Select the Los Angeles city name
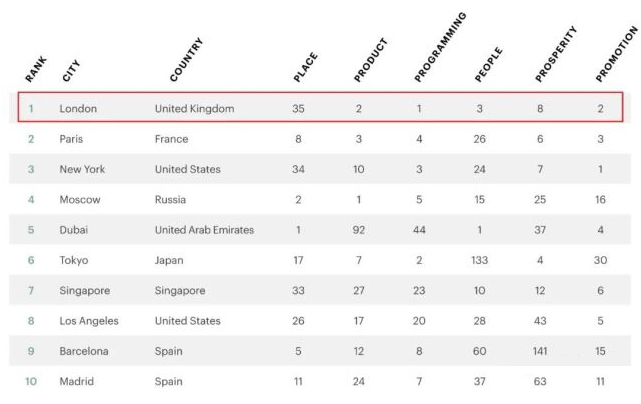This screenshot has height=404, width=641. coord(89,321)
